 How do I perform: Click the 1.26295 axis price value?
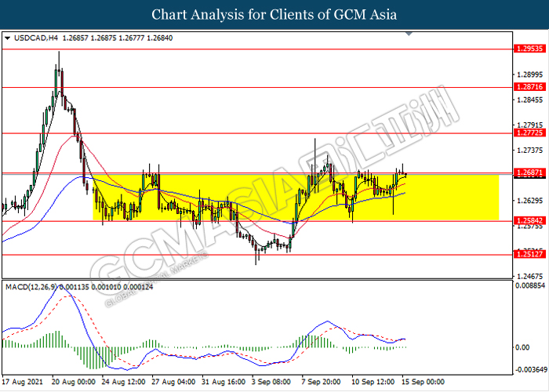click(x=529, y=201)
